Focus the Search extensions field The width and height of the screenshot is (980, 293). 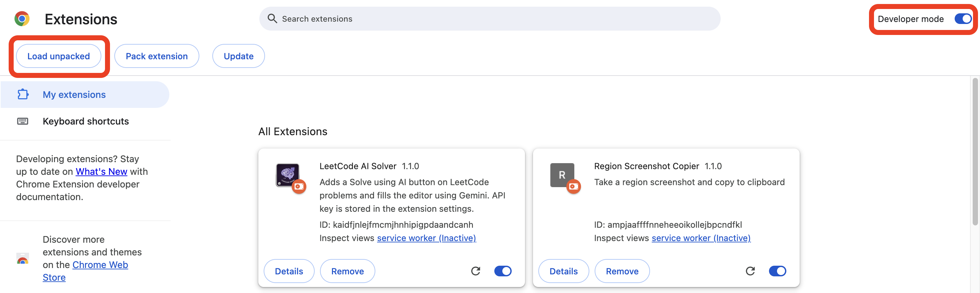495,19
